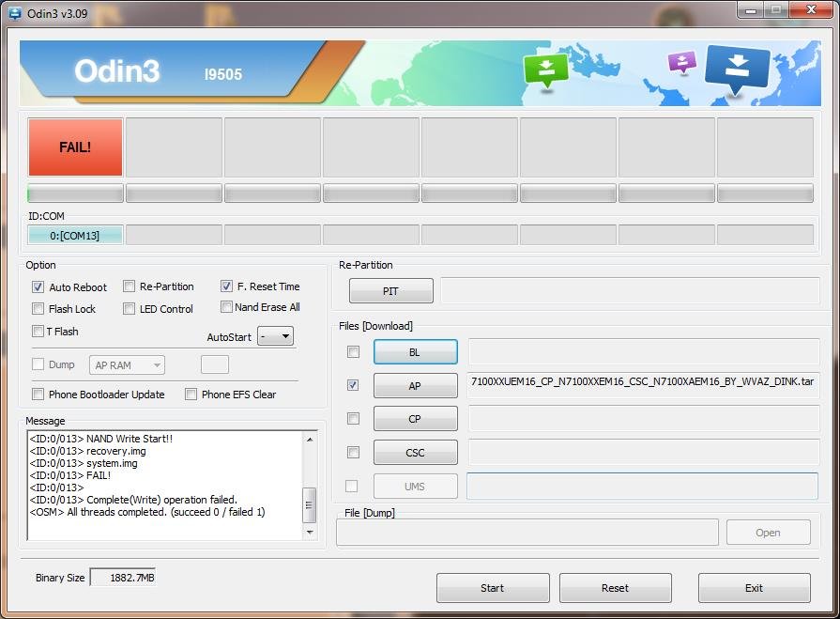Click the green download bubble icon in banner

545,70
